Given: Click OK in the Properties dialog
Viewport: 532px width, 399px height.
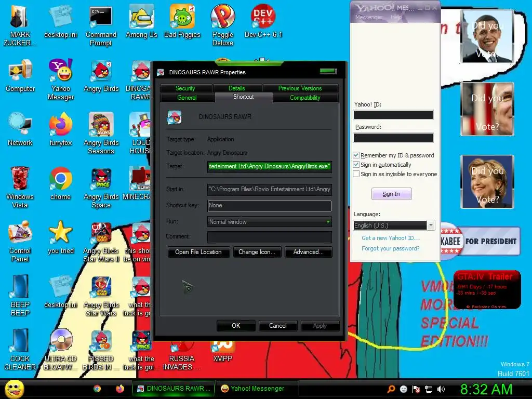Looking at the screenshot, I should click(x=236, y=326).
